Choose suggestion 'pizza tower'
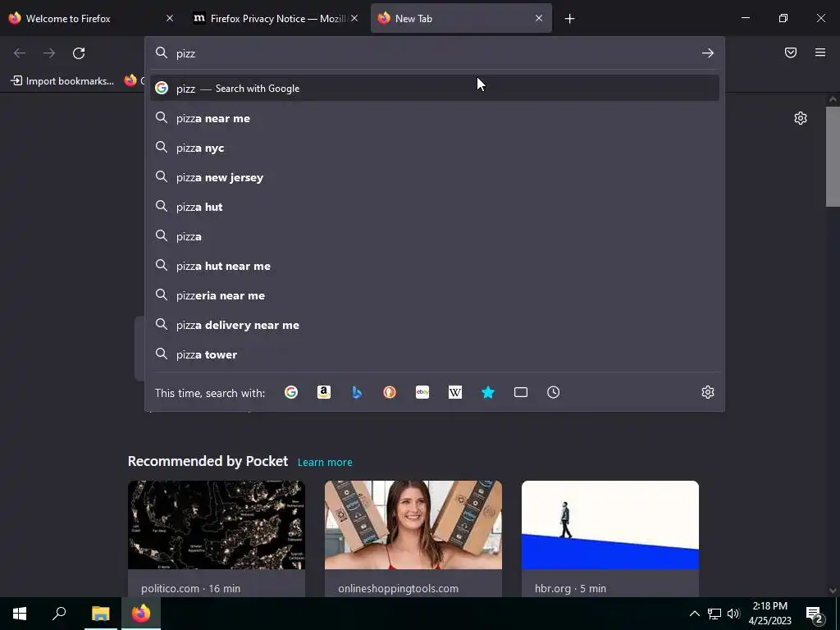 pyautogui.click(x=435, y=354)
